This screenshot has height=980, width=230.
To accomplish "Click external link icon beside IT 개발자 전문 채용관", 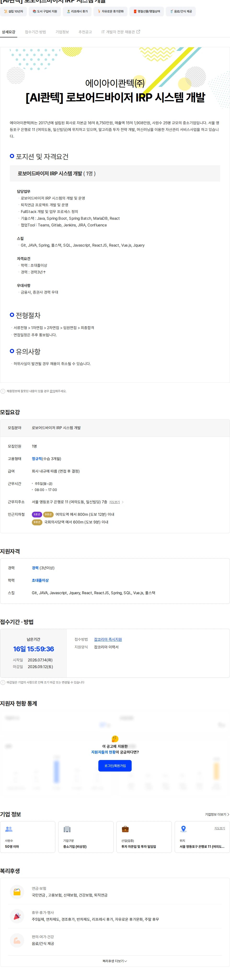I will pos(138,32).
